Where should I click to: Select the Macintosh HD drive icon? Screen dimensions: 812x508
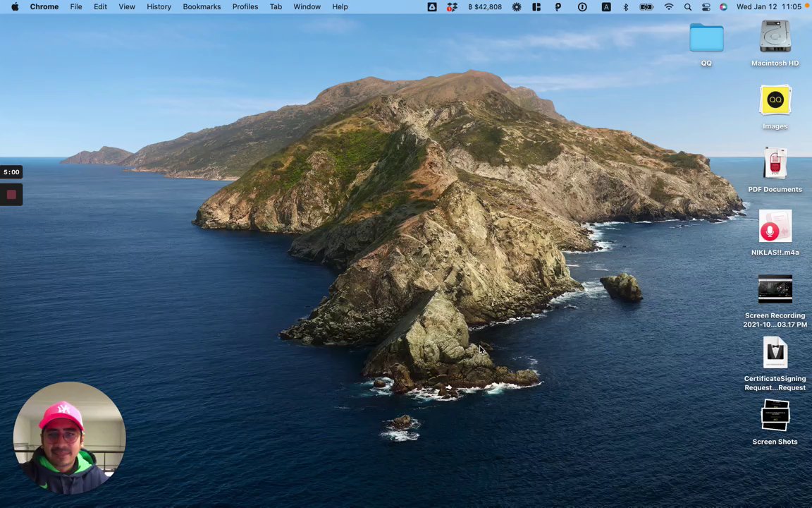click(x=775, y=37)
